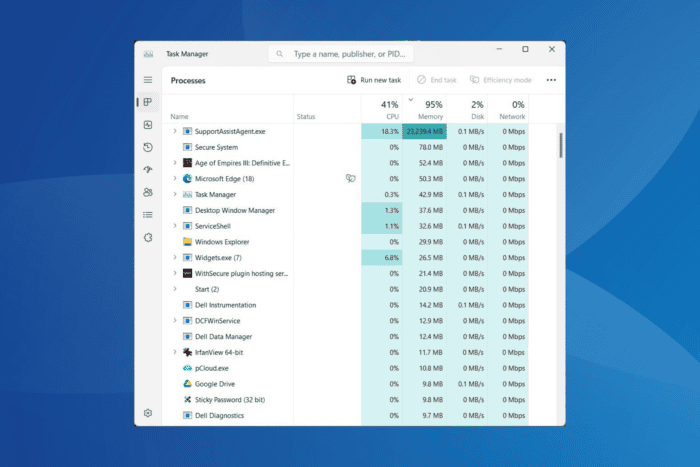Viewport: 700px width, 467px height.
Task: Click the more options ellipsis button
Action: pyautogui.click(x=551, y=80)
